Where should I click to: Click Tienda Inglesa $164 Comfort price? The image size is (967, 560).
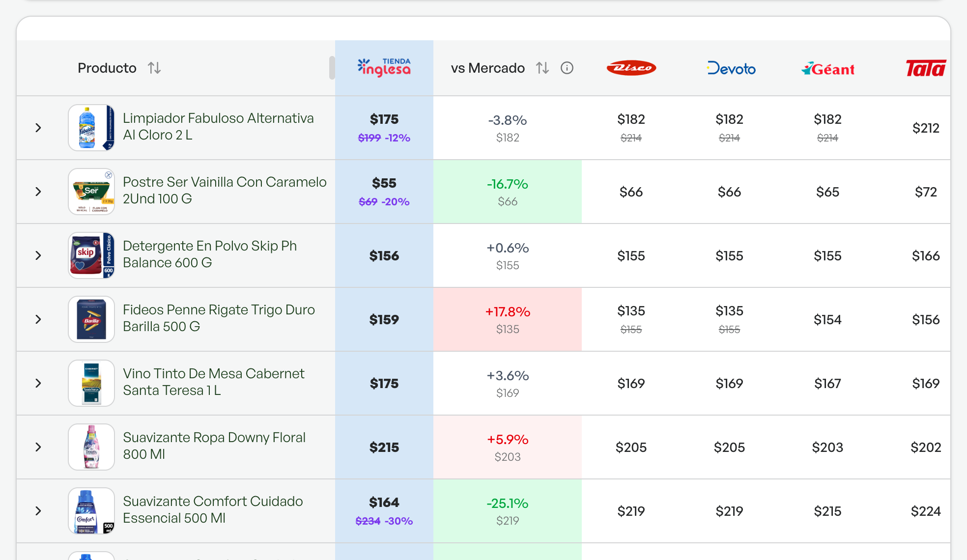[384, 503]
